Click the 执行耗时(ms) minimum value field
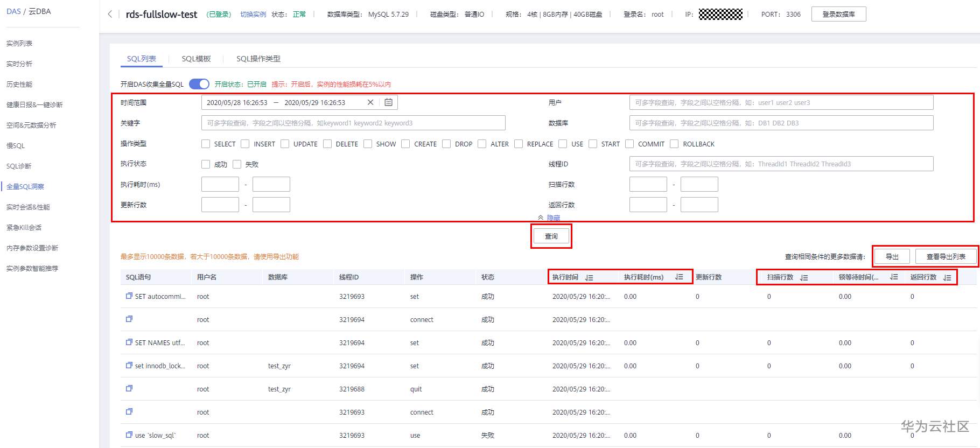 220,184
